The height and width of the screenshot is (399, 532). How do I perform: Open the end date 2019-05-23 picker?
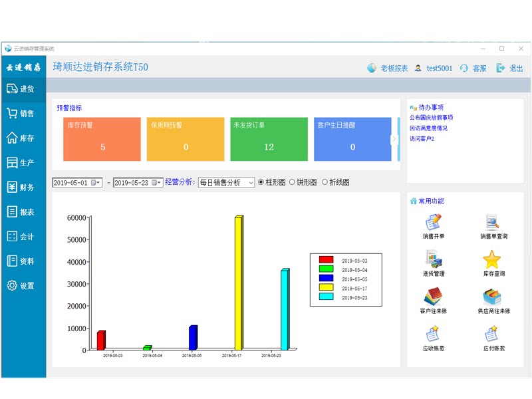click(156, 182)
